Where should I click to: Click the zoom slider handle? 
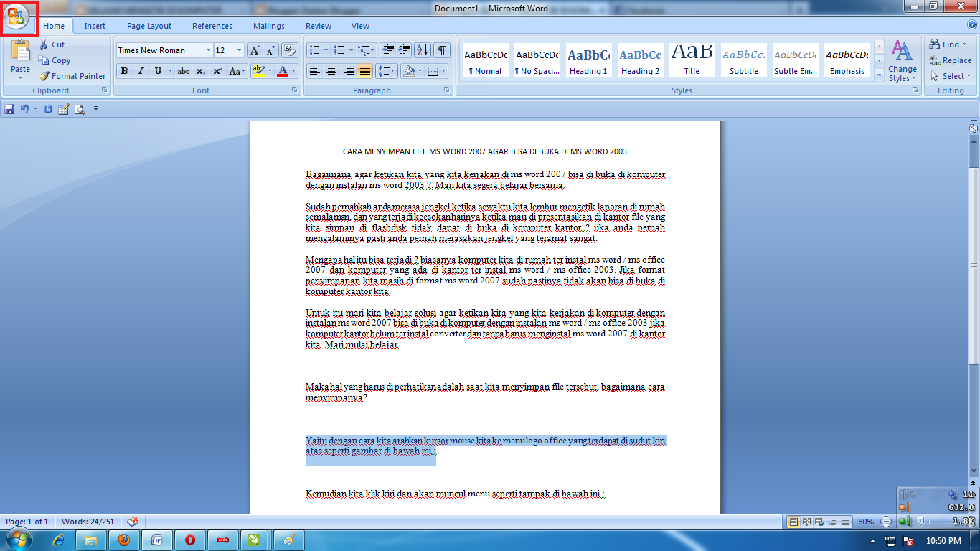pos(921,522)
